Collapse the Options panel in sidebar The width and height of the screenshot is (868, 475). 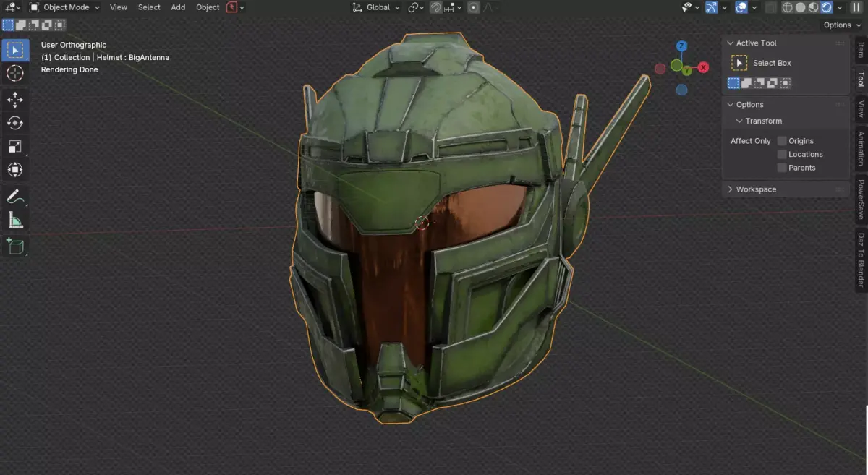tap(731, 105)
